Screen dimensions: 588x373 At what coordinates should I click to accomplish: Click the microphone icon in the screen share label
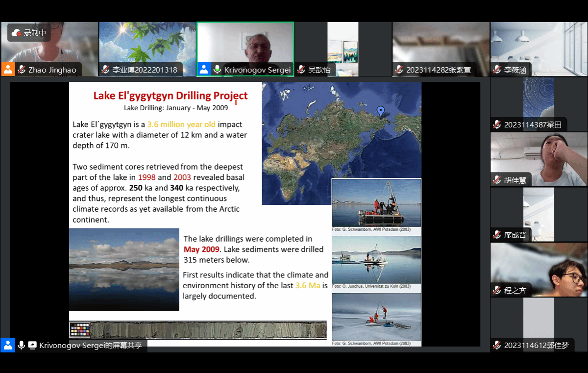tap(21, 345)
